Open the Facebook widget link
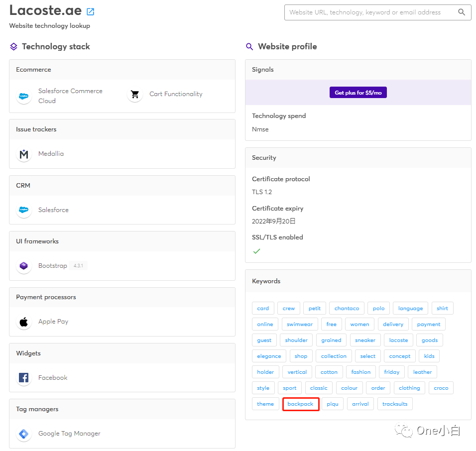The height and width of the screenshot is (451, 476). pyautogui.click(x=53, y=377)
